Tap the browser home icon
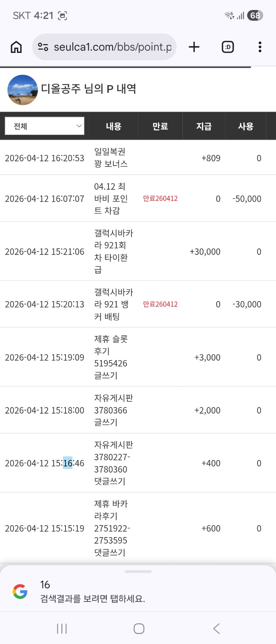This screenshot has height=644, width=276. [x=16, y=47]
